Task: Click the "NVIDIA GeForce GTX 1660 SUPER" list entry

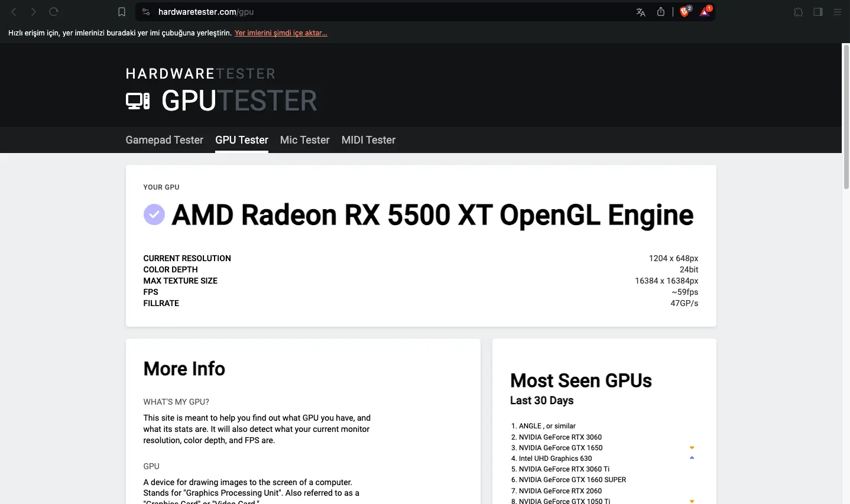Action: (572, 480)
